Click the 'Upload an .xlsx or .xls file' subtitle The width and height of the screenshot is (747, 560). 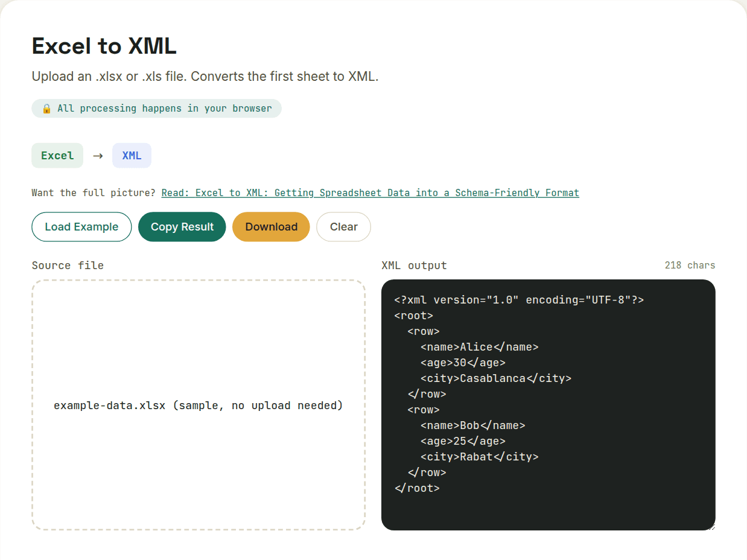[205, 77]
